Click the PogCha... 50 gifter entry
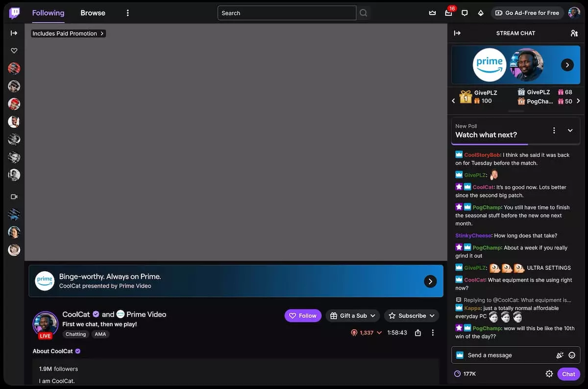588x389 pixels. (x=545, y=101)
